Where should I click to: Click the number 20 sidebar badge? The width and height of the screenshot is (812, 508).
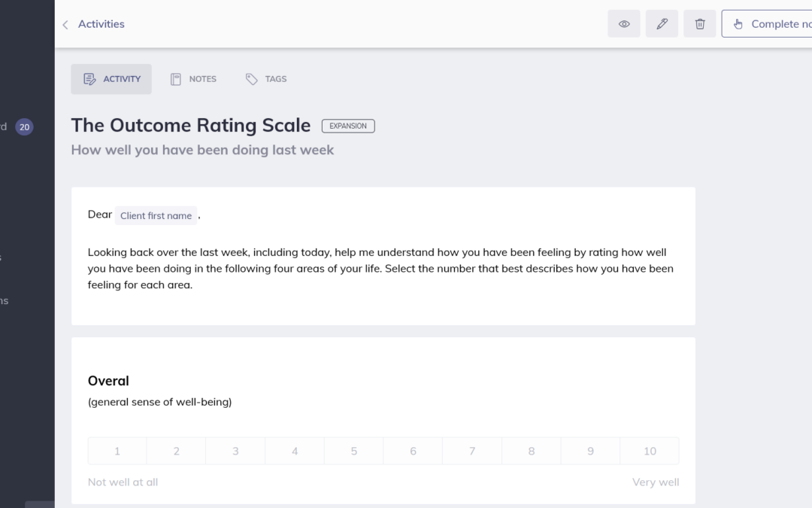[x=25, y=127]
